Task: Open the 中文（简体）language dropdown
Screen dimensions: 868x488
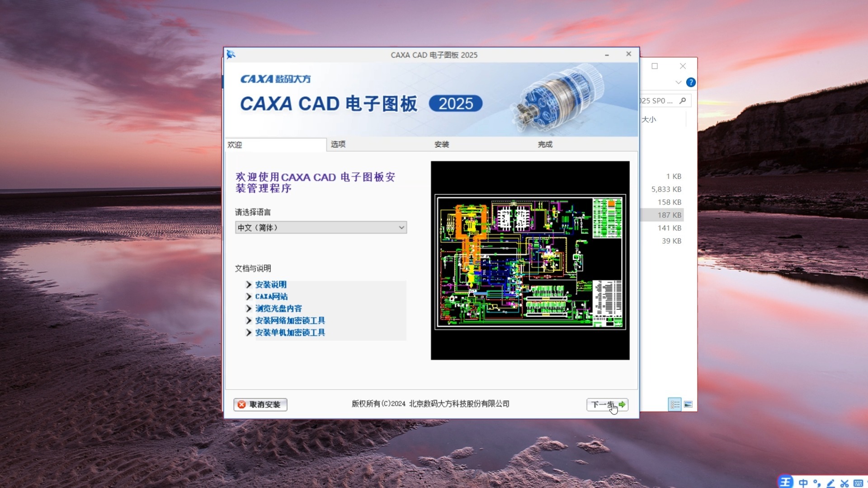Action: tap(321, 227)
